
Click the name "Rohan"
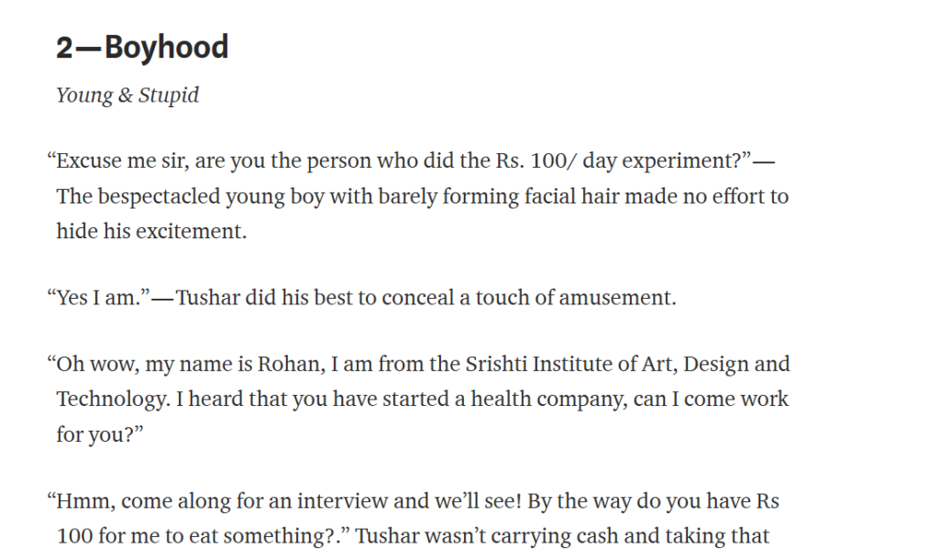[287, 365]
